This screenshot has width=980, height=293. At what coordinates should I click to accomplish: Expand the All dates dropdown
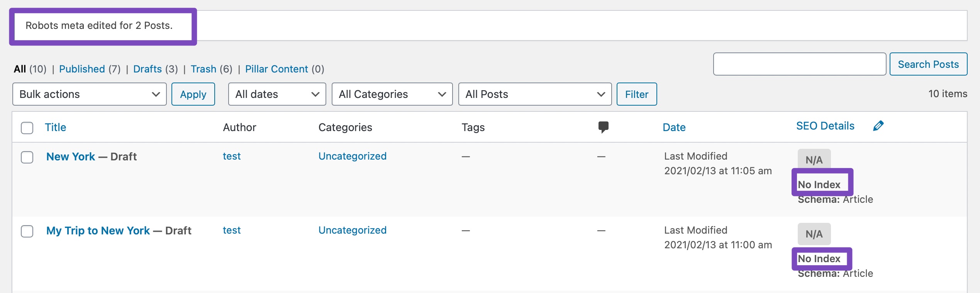(277, 94)
